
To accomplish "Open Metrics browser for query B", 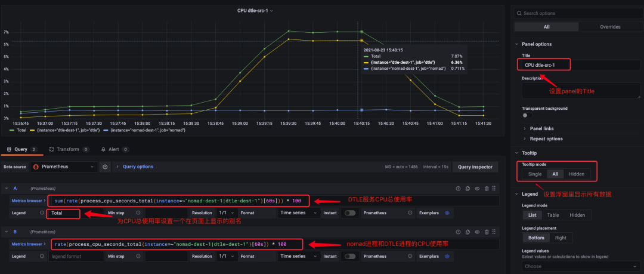I will [x=27, y=244].
